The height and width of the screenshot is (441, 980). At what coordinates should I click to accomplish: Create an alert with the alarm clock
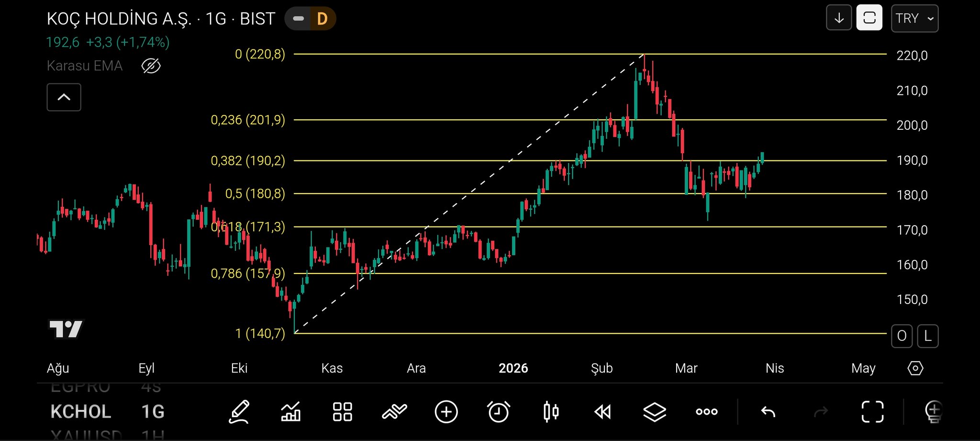498,412
